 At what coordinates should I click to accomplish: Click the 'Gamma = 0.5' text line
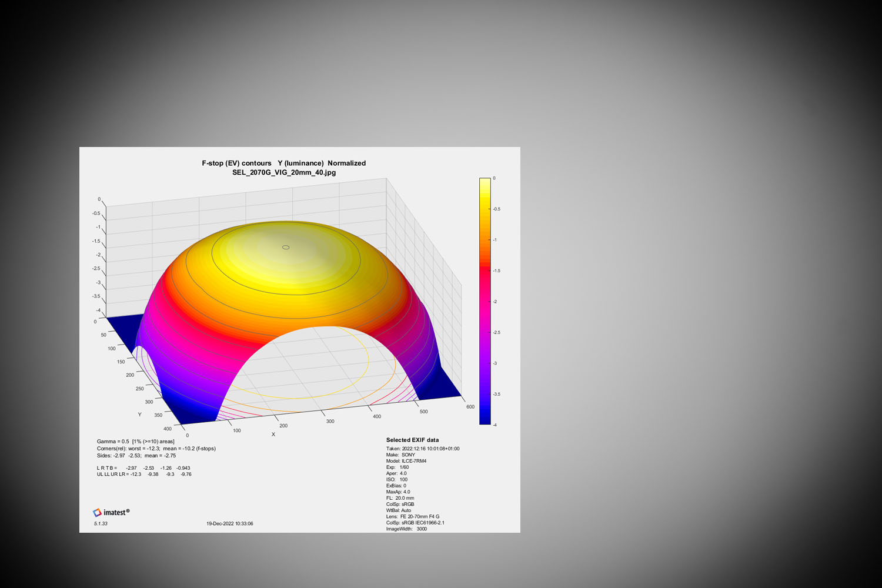pyautogui.click(x=135, y=442)
